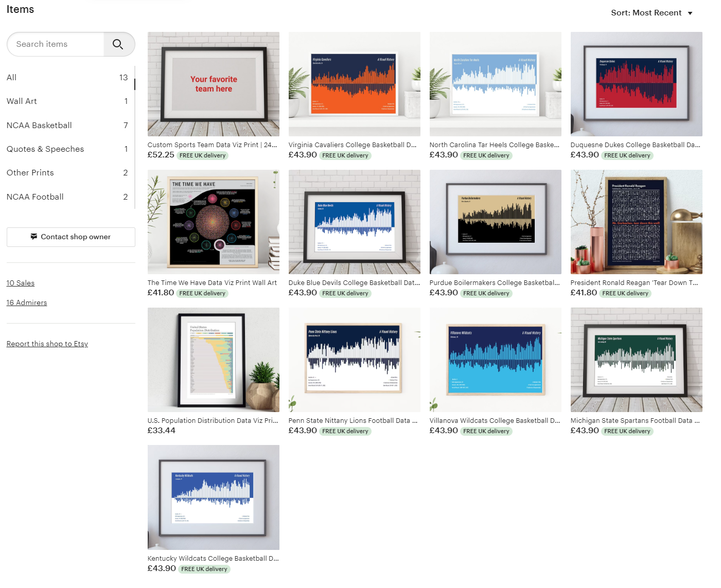View the 16 Admirers link
The height and width of the screenshot is (588, 721).
tap(27, 302)
